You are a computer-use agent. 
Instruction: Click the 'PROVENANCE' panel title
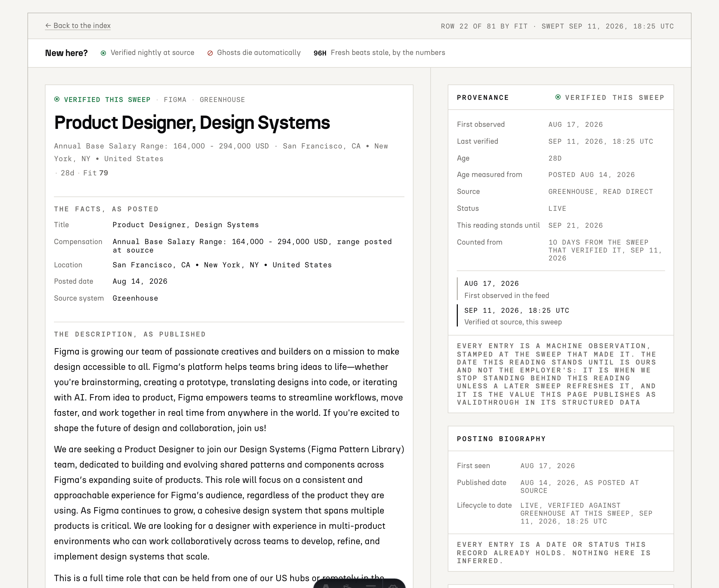[483, 97]
